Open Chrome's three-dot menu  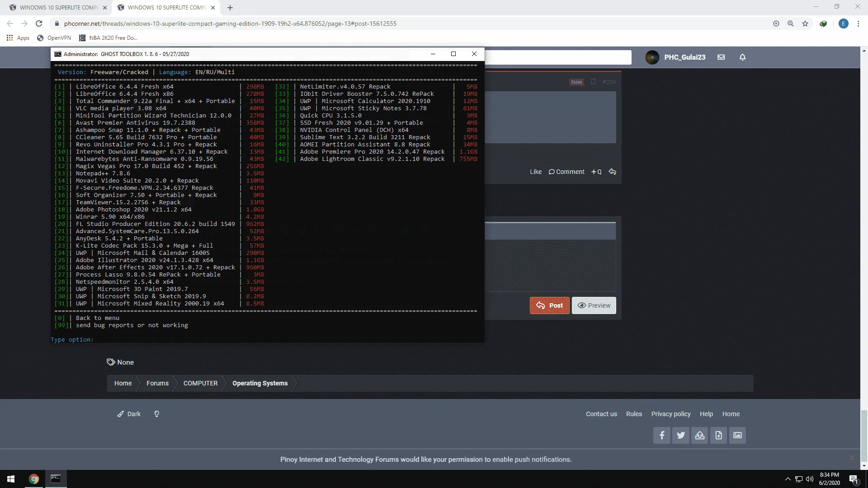[858, 23]
